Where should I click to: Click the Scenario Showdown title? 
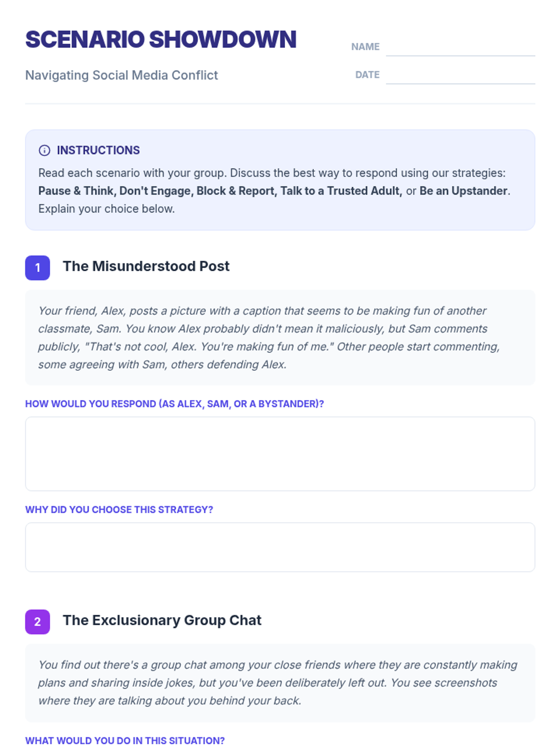[x=161, y=40]
